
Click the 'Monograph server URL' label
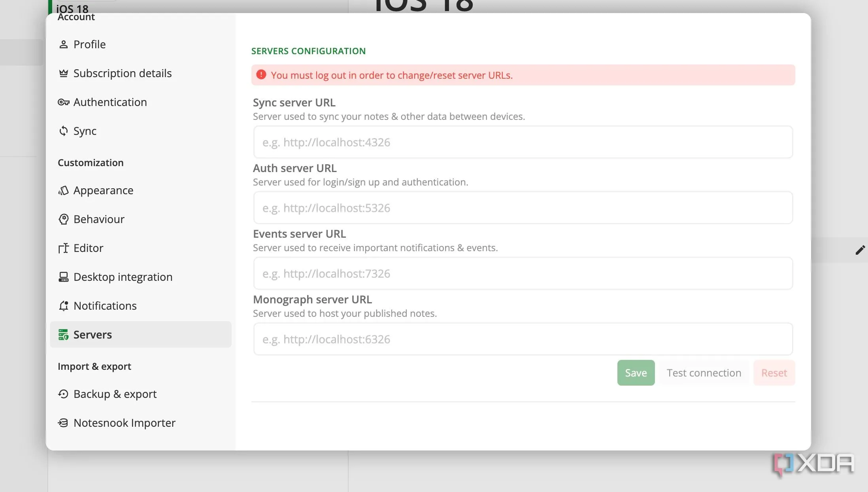click(312, 299)
